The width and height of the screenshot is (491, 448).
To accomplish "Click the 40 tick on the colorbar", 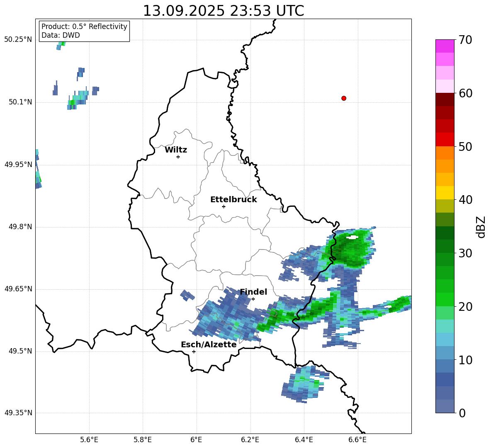I will [x=465, y=200].
